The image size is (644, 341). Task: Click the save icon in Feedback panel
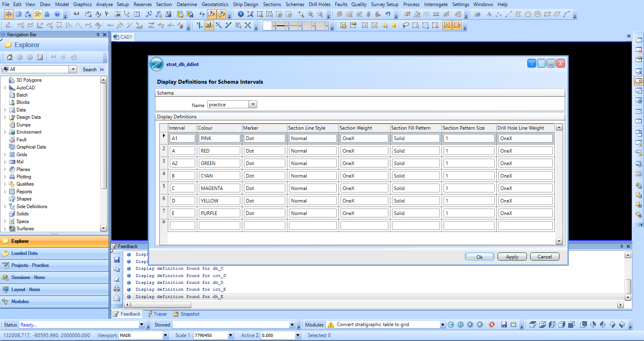(x=117, y=260)
